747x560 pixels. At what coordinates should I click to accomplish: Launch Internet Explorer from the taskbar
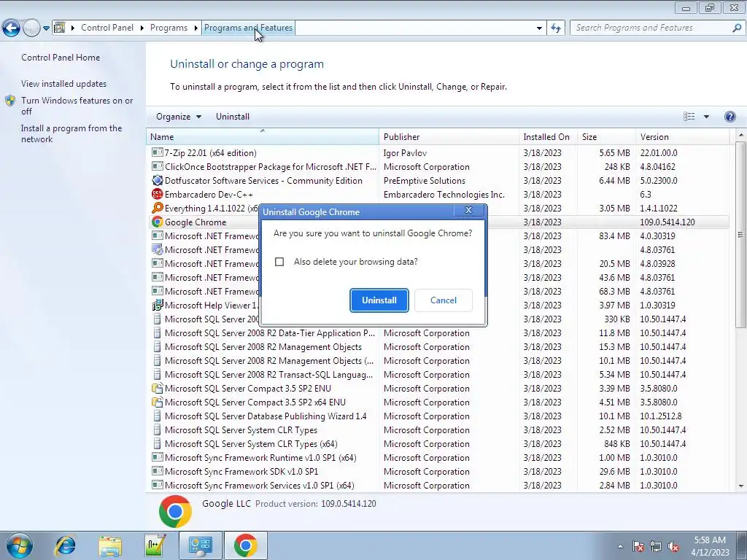coord(65,545)
